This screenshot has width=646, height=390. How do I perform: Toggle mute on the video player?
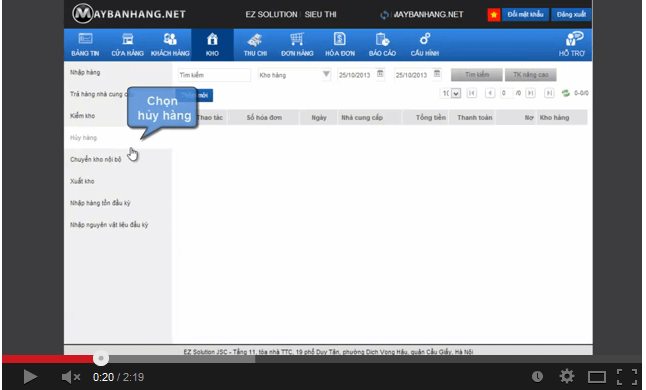(x=70, y=377)
